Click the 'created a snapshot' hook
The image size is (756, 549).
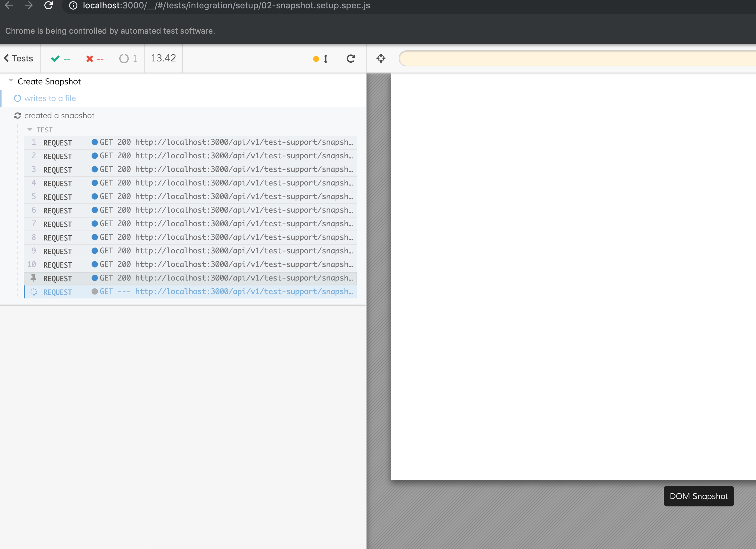59,115
